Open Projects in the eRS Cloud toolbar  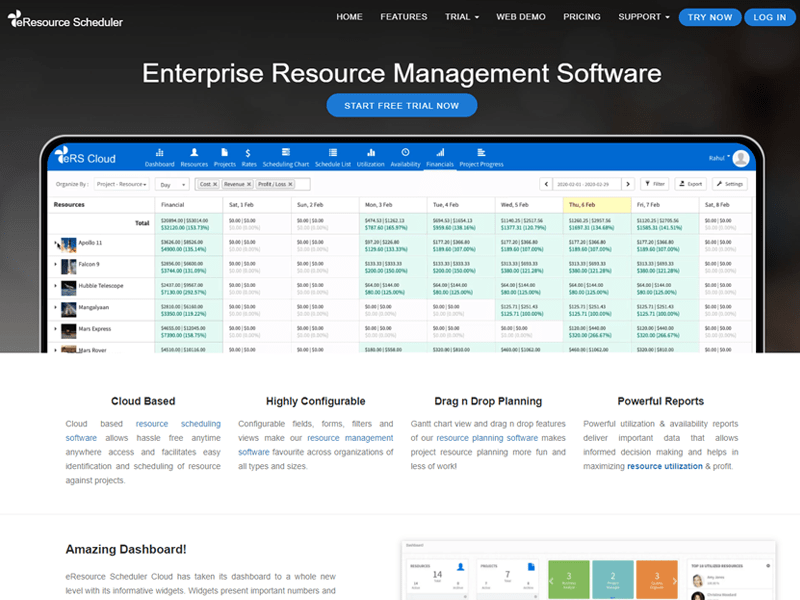tap(224, 158)
